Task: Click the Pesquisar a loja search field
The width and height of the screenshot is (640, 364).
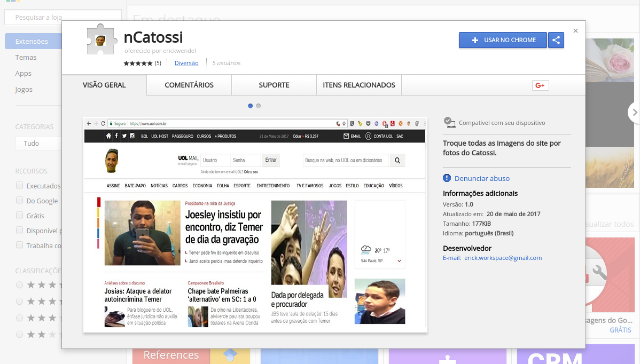Action: [63, 17]
